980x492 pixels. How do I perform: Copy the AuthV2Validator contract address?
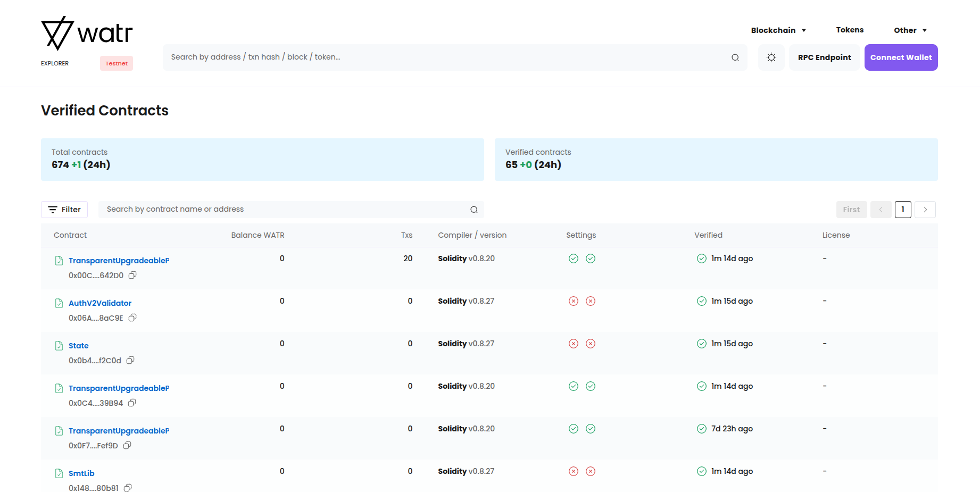[x=132, y=318]
